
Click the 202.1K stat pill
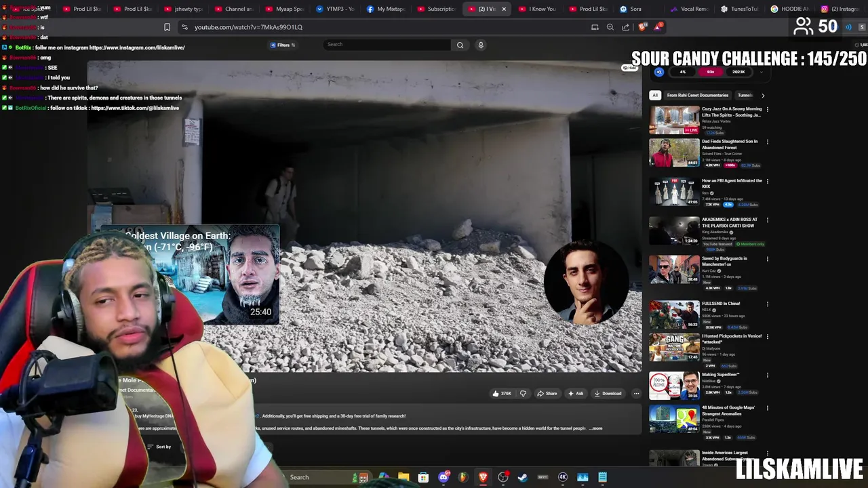(738, 72)
